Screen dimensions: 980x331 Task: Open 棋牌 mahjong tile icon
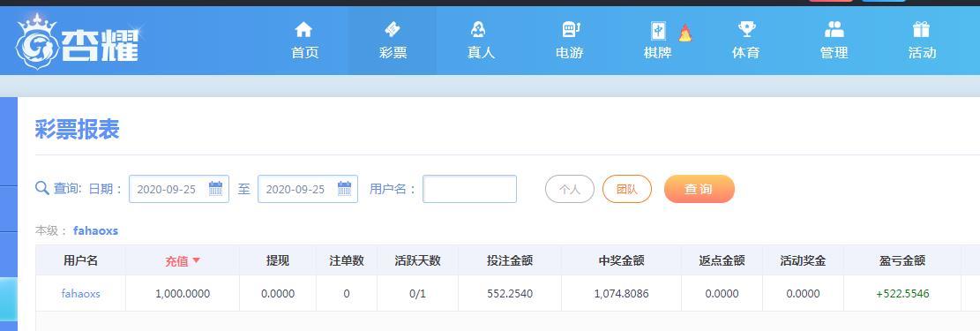pyautogui.click(x=657, y=31)
